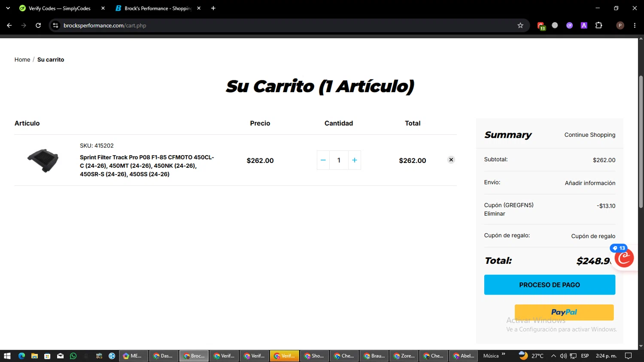
Task: Reload the Brock's Performance cart page
Action: pyautogui.click(x=38, y=25)
